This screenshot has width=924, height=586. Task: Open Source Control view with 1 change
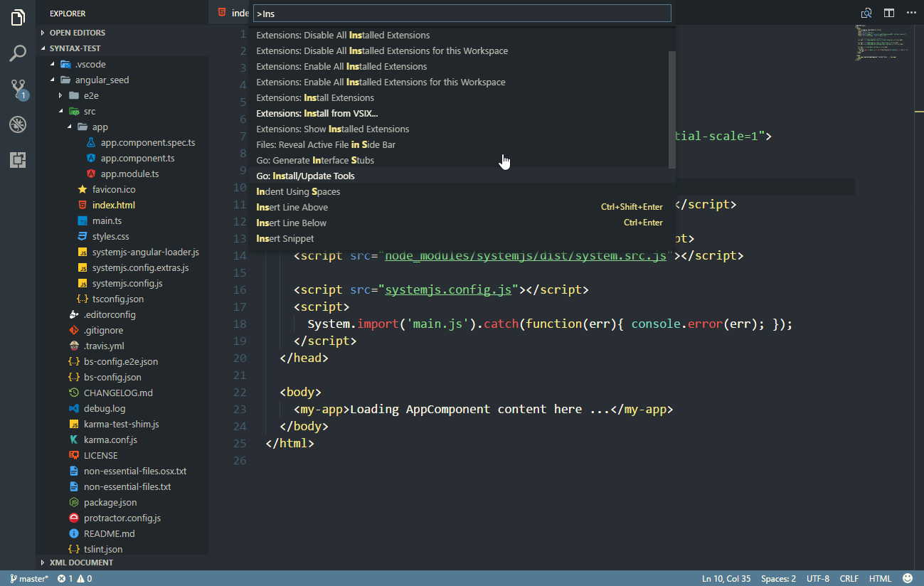tap(18, 89)
